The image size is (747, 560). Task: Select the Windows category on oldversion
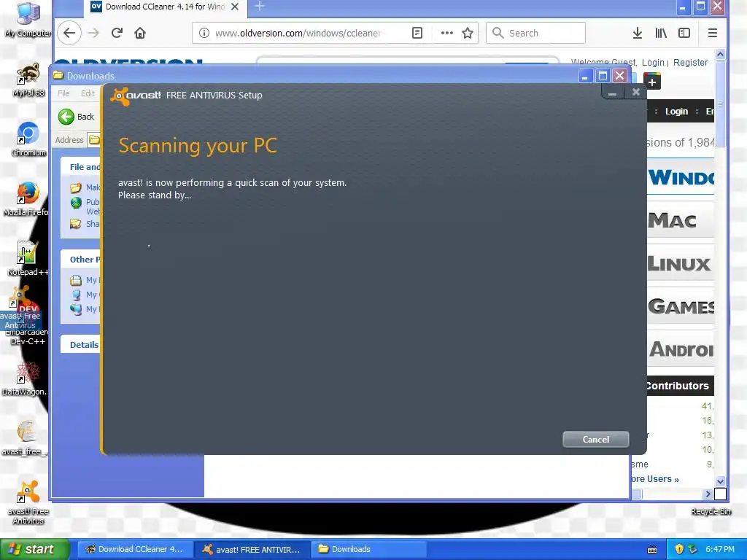pos(681,177)
